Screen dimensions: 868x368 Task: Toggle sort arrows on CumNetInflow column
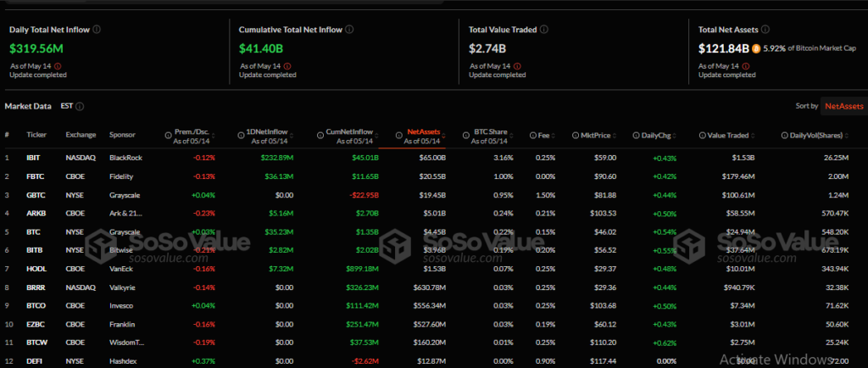coord(376,136)
